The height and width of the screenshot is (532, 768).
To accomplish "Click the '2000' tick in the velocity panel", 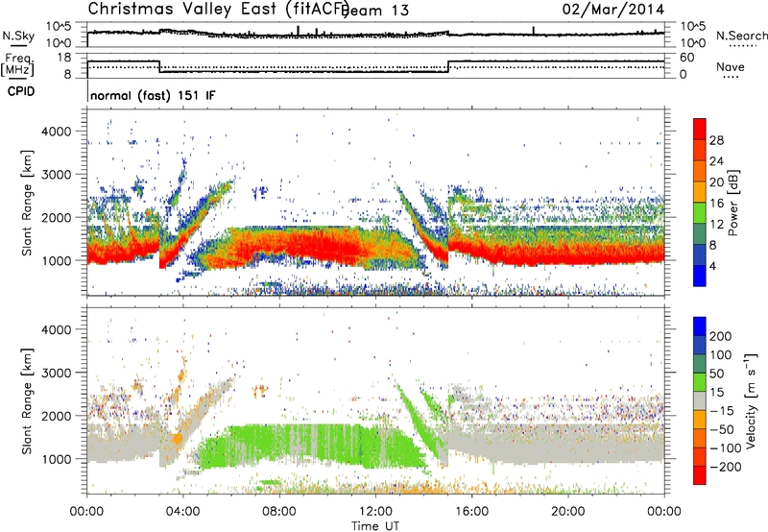I will pos(56,416).
